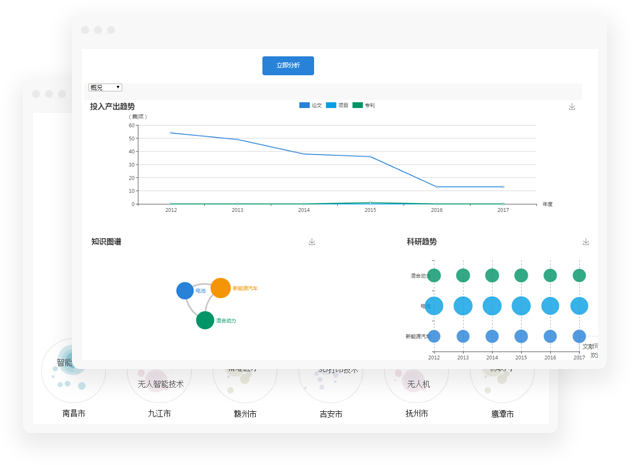
Task: Click the 2012 data point on the line chart
Action: pyautogui.click(x=171, y=133)
